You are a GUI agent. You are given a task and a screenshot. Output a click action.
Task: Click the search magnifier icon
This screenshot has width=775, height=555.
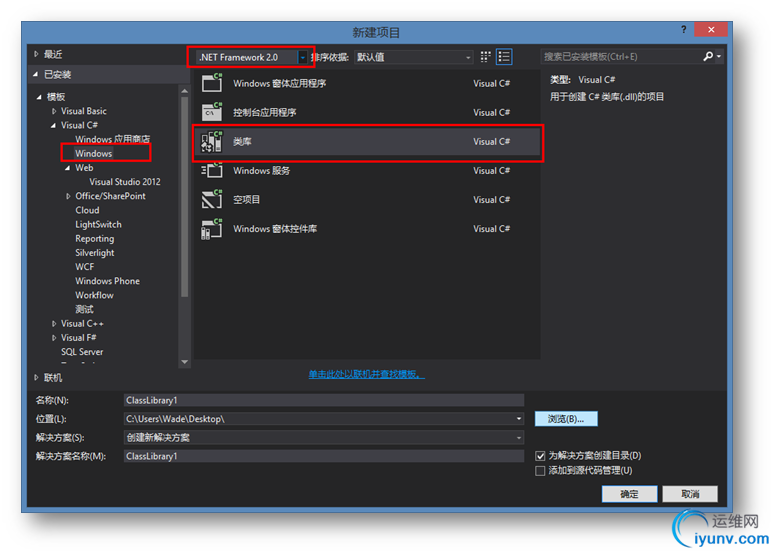(708, 56)
